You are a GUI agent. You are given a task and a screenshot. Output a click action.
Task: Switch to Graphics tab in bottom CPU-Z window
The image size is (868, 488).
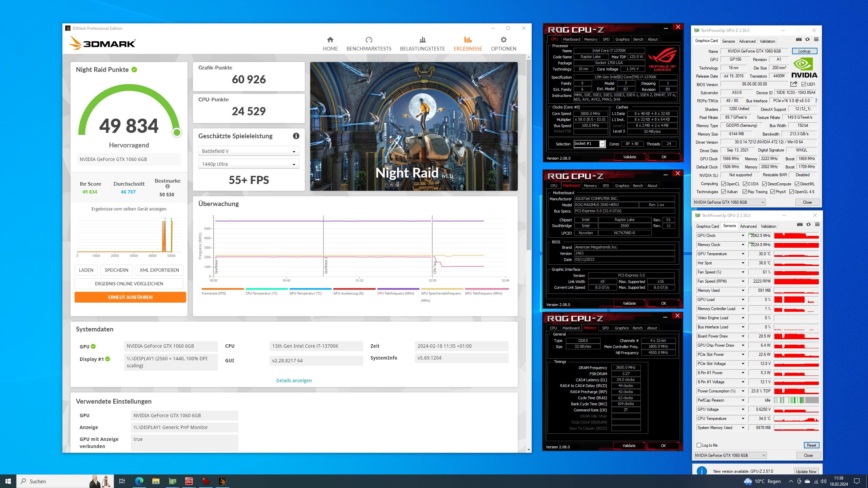[622, 328]
